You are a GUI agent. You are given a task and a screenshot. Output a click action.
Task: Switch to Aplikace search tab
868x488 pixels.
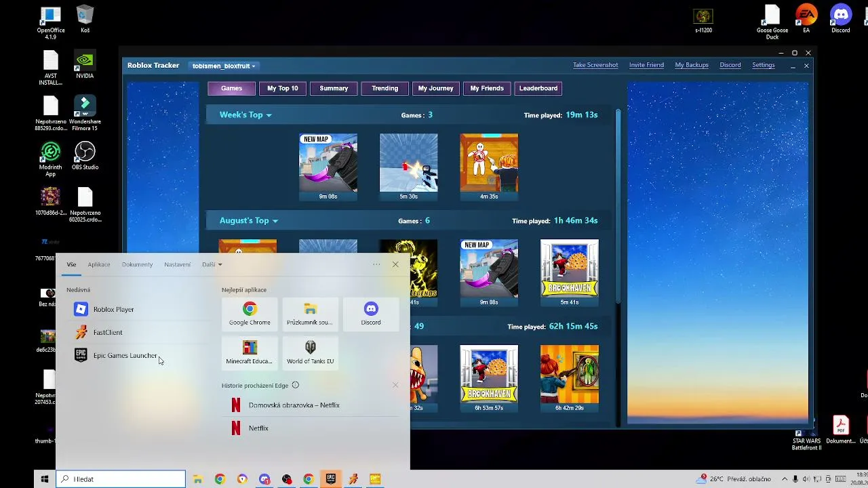pos(98,264)
